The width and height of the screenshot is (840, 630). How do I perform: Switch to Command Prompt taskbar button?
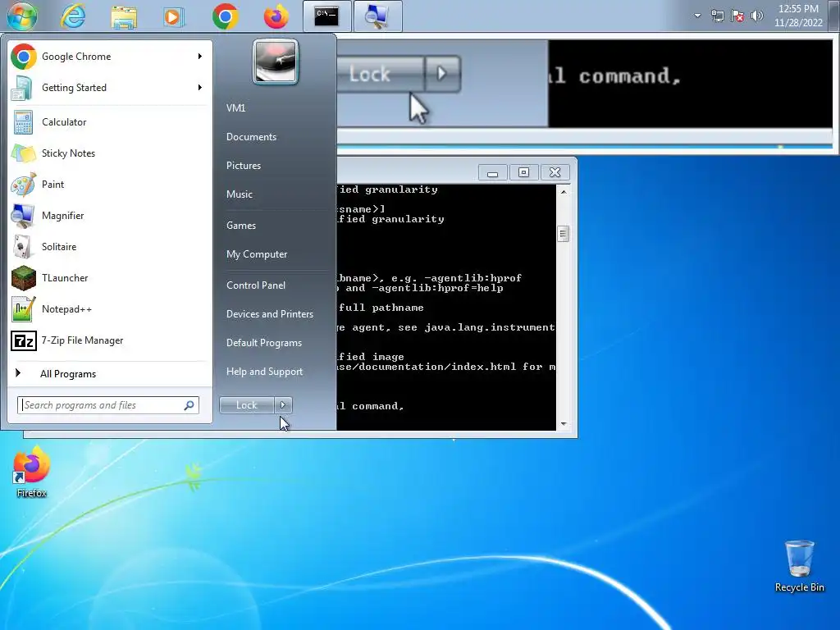coord(326,16)
